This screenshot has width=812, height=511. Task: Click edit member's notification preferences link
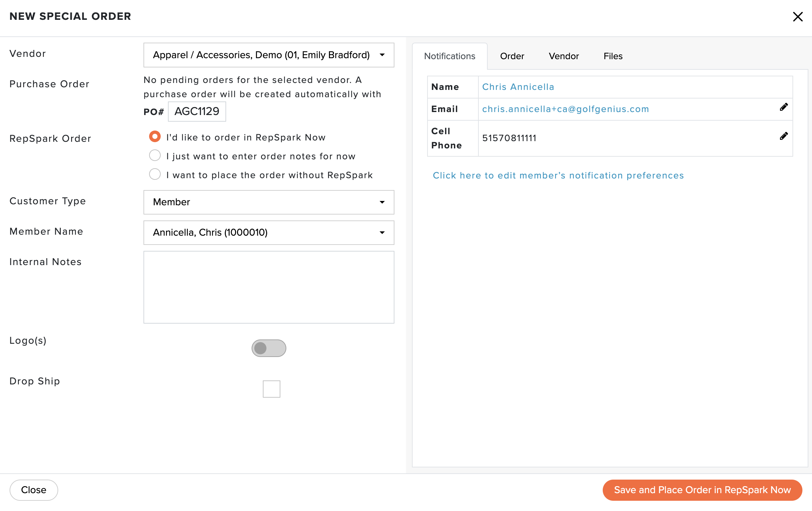click(x=558, y=176)
